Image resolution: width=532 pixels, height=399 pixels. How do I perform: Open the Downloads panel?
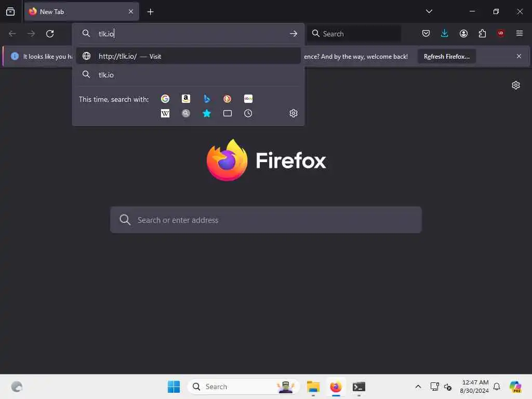tap(445, 34)
